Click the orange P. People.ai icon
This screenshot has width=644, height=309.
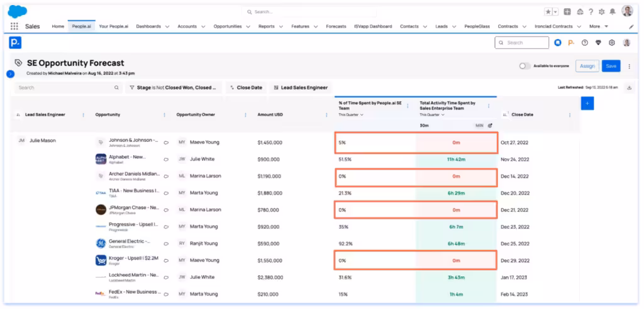tap(571, 43)
